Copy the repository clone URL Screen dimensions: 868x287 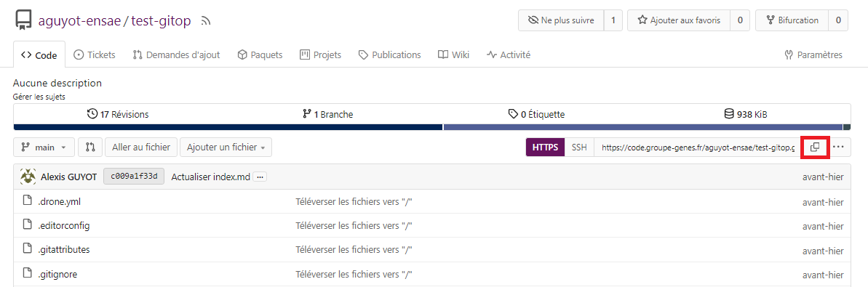click(815, 147)
